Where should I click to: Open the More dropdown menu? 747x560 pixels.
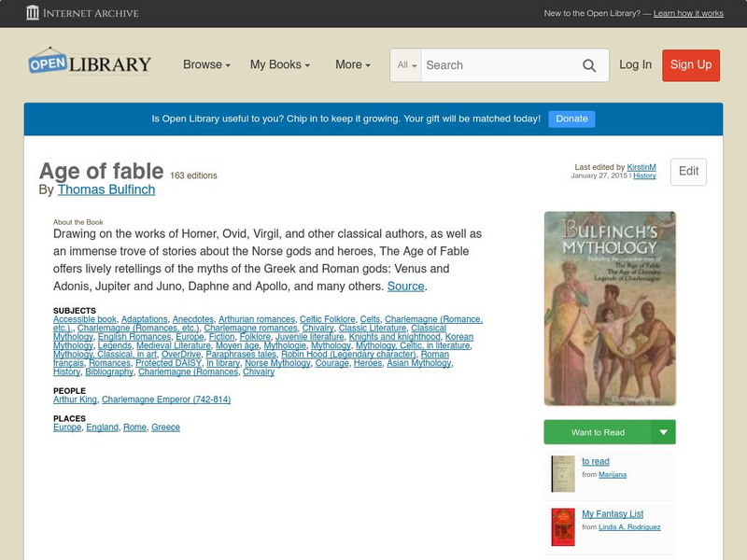click(x=352, y=65)
